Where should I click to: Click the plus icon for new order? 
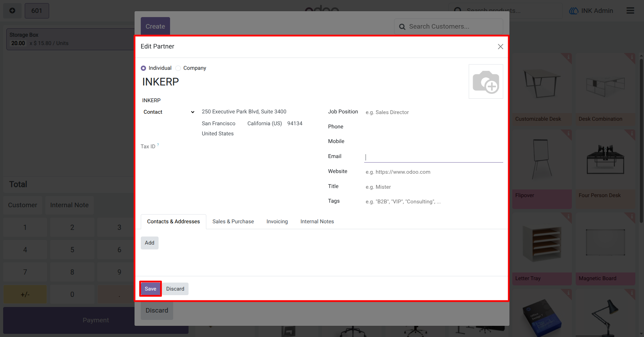12,10
